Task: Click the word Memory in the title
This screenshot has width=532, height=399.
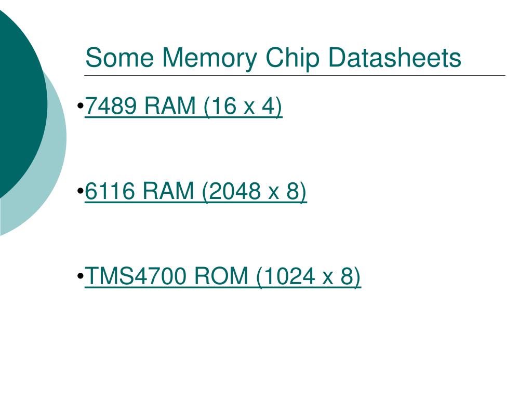Action: 210,58
